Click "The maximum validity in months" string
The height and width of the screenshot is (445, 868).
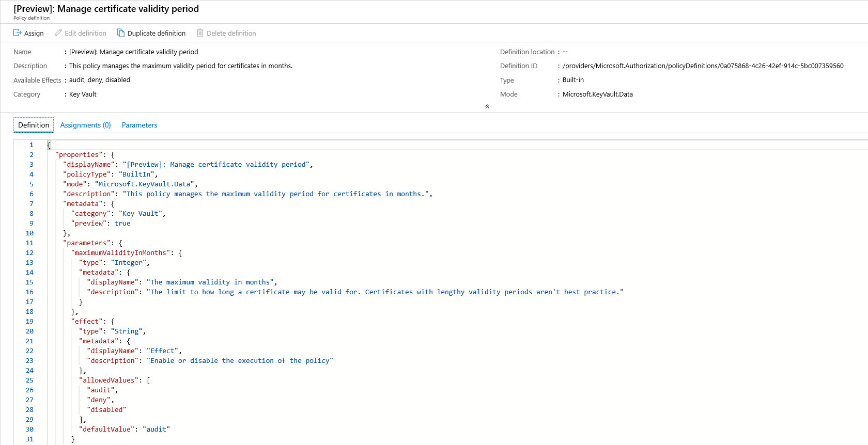tap(210, 282)
